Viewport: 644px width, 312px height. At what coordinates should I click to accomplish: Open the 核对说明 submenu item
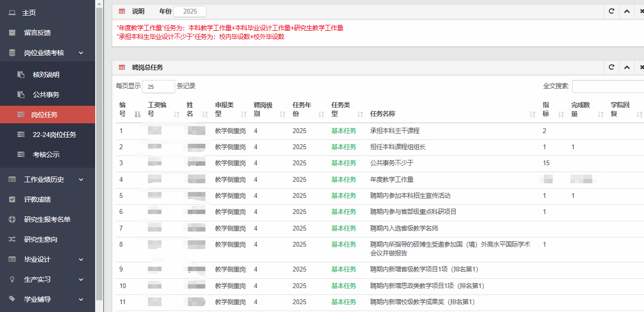click(x=46, y=75)
